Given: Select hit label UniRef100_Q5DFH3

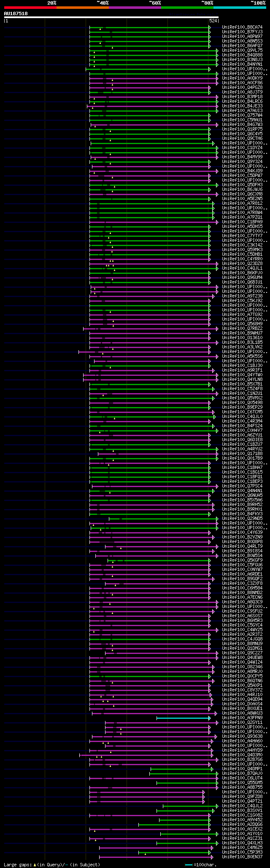Looking at the screenshot, I should click(x=242, y=185).
